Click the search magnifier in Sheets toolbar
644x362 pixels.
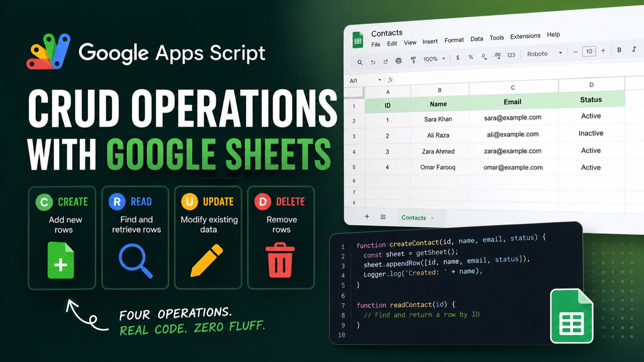360,62
